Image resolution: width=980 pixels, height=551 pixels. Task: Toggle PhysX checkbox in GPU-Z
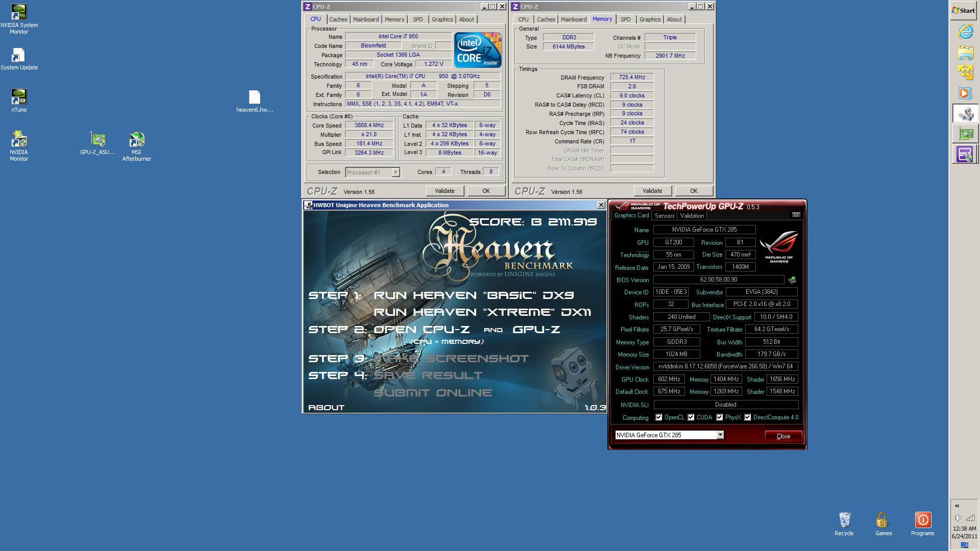[719, 417]
